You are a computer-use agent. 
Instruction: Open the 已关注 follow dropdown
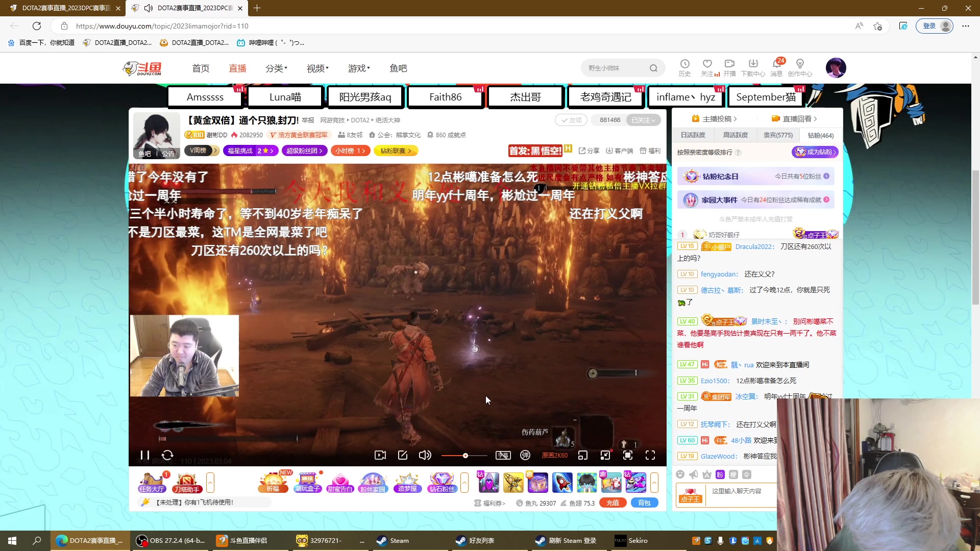[x=643, y=120]
